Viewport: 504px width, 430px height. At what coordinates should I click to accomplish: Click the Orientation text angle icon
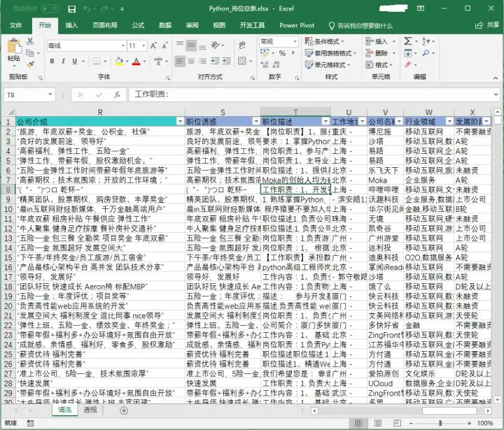(x=215, y=45)
